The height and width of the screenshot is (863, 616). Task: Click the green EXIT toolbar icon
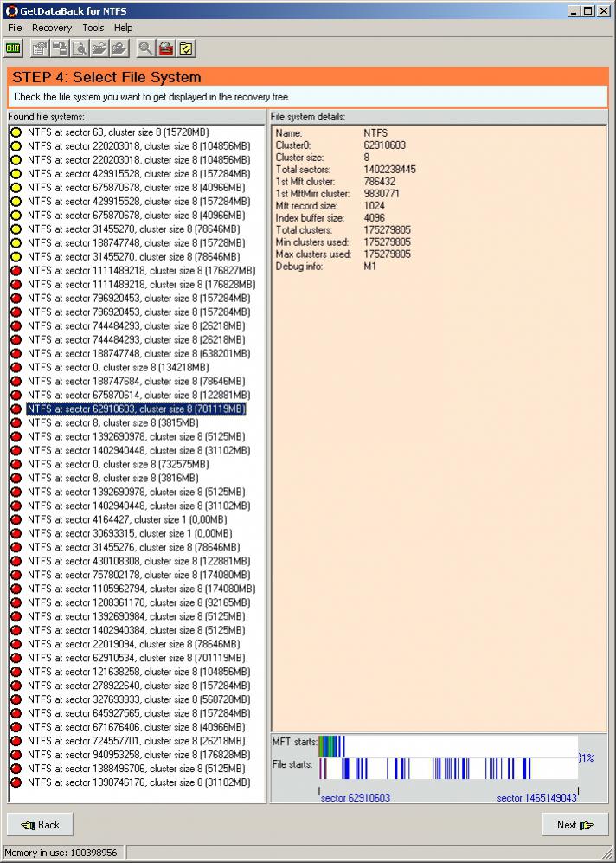12,48
